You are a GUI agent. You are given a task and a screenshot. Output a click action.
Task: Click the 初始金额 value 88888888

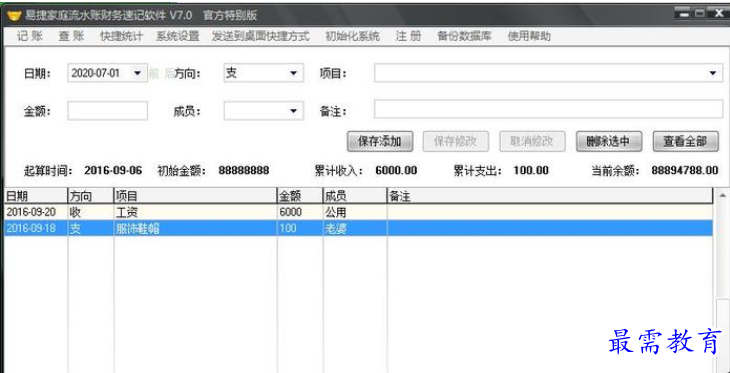tap(243, 170)
